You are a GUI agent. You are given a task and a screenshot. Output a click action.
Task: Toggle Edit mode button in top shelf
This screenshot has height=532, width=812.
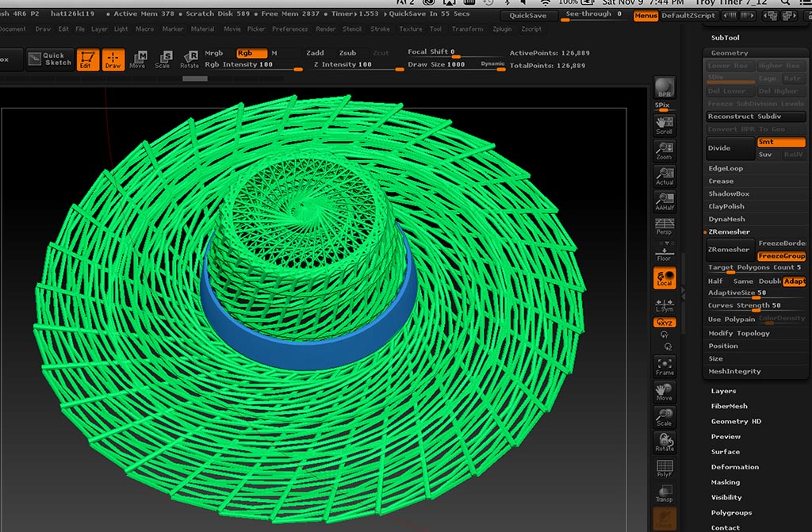[87, 59]
